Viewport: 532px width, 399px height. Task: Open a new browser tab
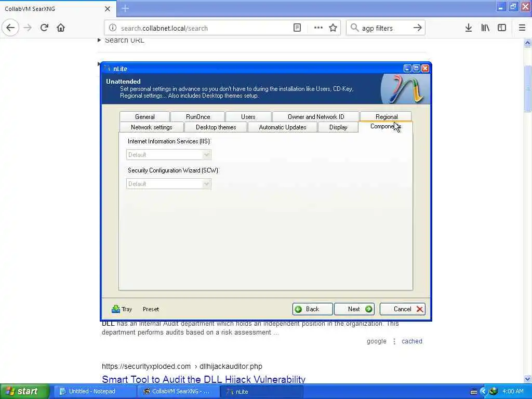click(x=125, y=8)
